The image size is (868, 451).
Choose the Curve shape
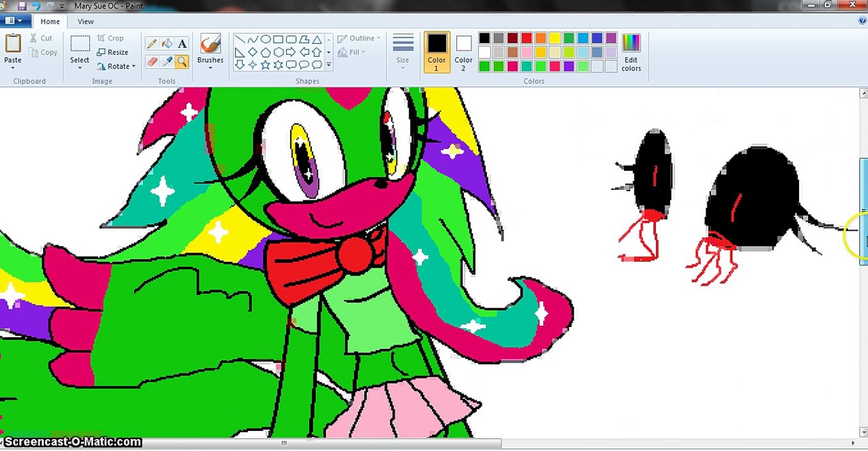(253, 39)
